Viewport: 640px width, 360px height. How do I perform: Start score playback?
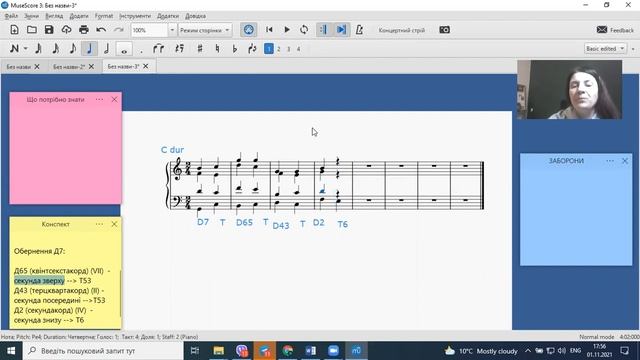pyautogui.click(x=287, y=30)
